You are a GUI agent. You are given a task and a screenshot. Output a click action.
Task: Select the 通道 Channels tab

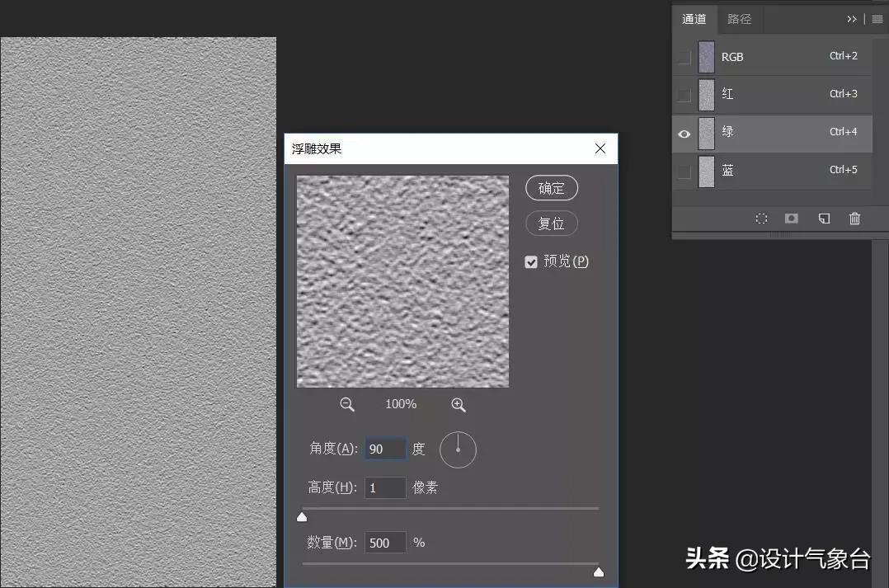694,19
